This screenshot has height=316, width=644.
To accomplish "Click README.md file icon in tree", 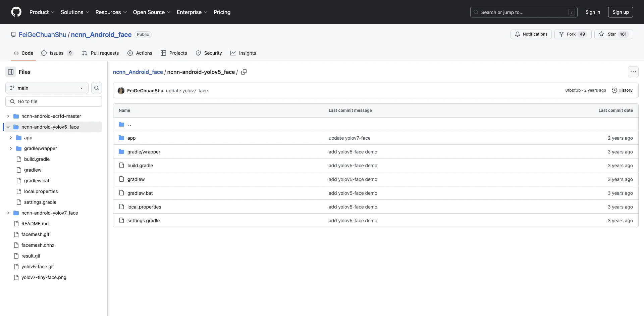I will (x=16, y=224).
